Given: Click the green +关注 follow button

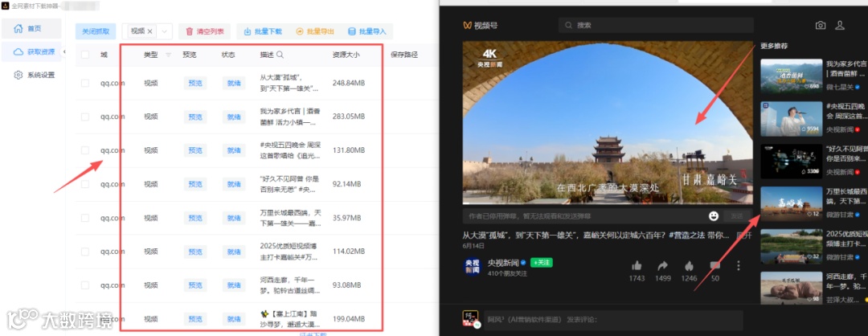Looking at the screenshot, I should [x=542, y=262].
